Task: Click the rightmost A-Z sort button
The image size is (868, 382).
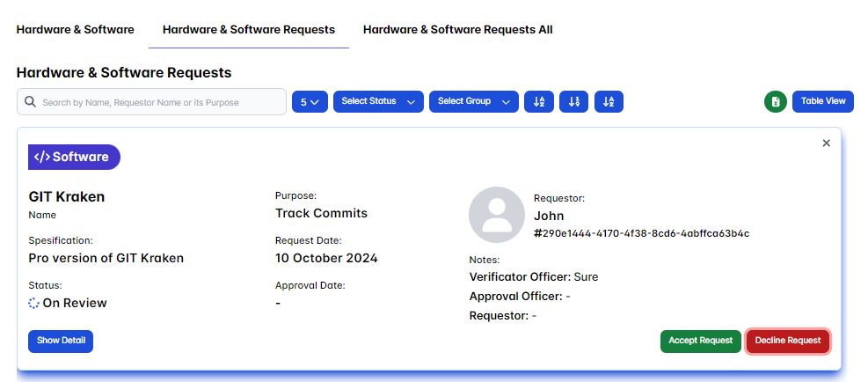Action: [x=609, y=101]
